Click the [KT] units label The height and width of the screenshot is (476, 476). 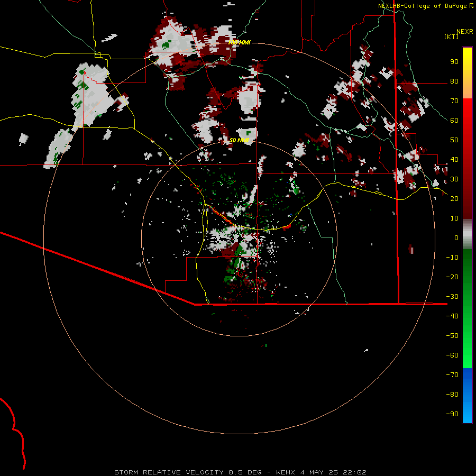(x=452, y=36)
